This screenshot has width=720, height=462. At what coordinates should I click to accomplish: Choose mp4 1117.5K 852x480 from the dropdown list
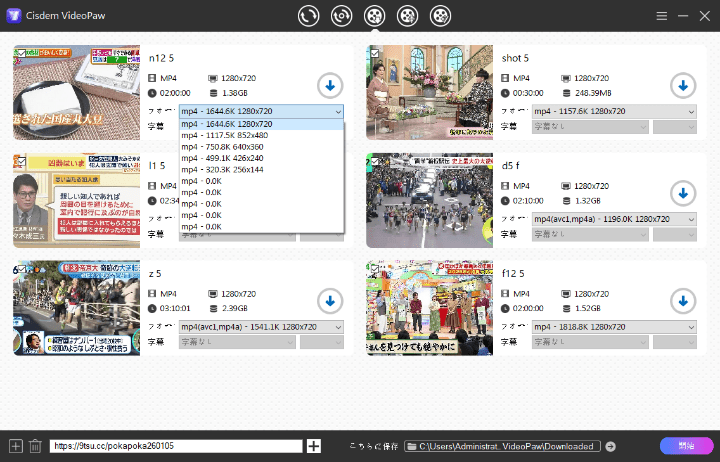224,135
